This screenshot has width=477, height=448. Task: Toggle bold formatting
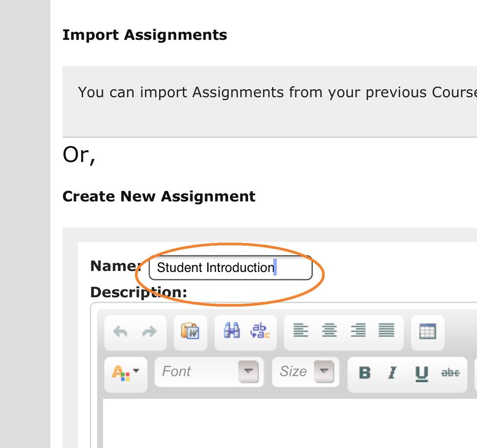365,373
